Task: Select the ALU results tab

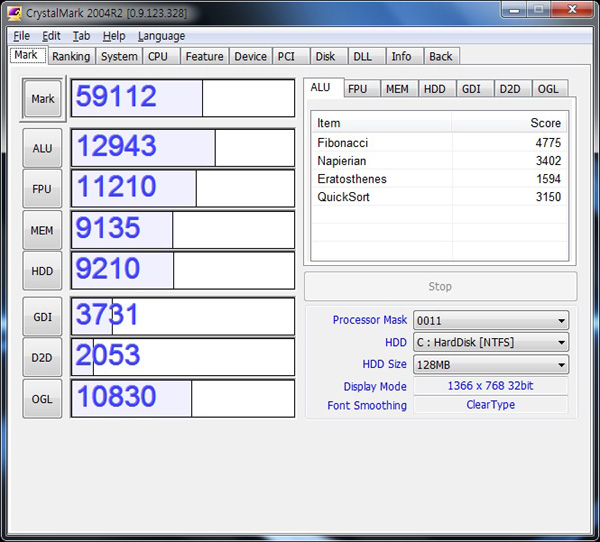Action: coord(323,88)
